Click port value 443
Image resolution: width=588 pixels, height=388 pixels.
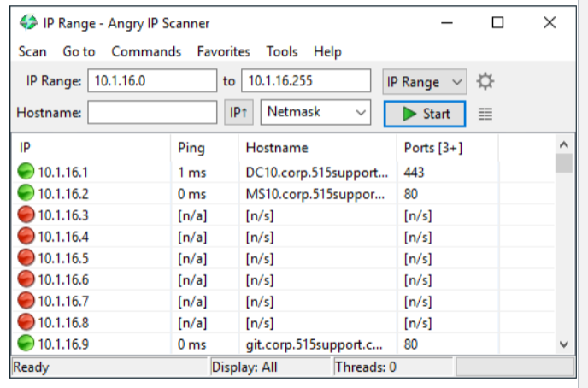pos(414,173)
